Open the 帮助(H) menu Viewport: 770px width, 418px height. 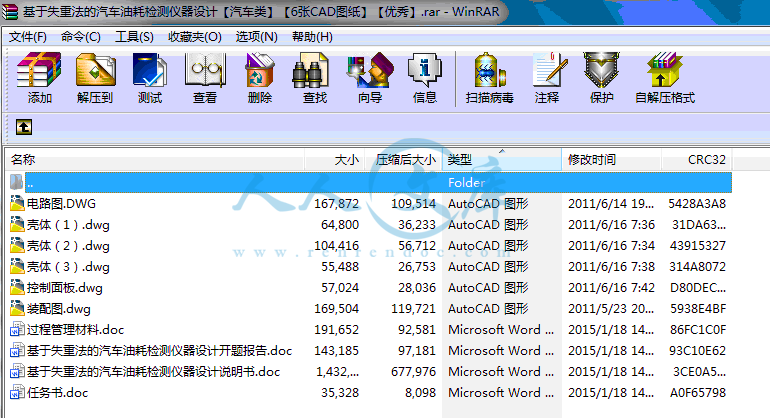pyautogui.click(x=312, y=37)
